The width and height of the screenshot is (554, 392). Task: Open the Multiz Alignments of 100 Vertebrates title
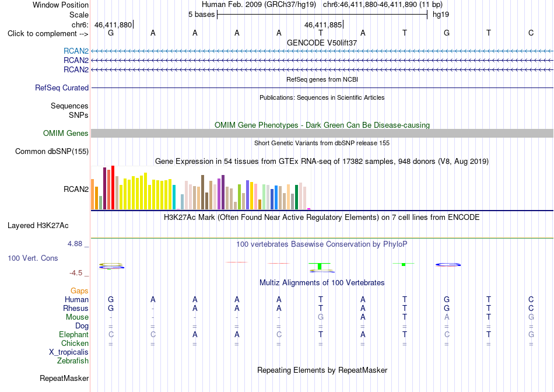click(322, 283)
